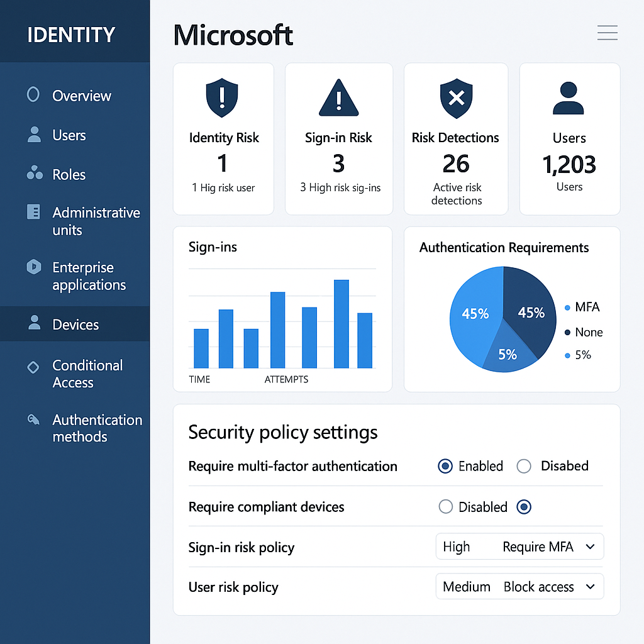This screenshot has width=644, height=644.
Task: Click 'Require multi-factor authentication' label
Action: click(x=293, y=467)
